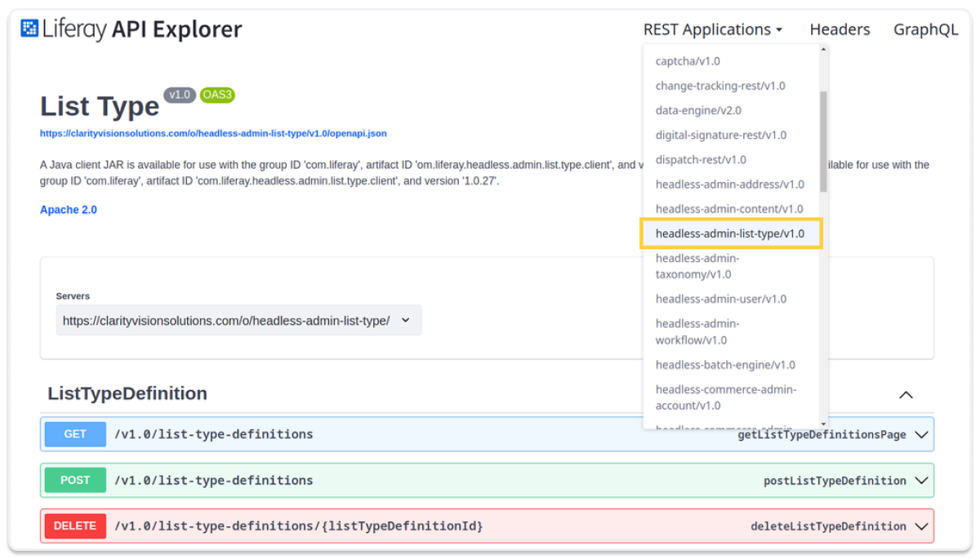Click the POST /v1.0/list-type-definitions path

(x=214, y=480)
